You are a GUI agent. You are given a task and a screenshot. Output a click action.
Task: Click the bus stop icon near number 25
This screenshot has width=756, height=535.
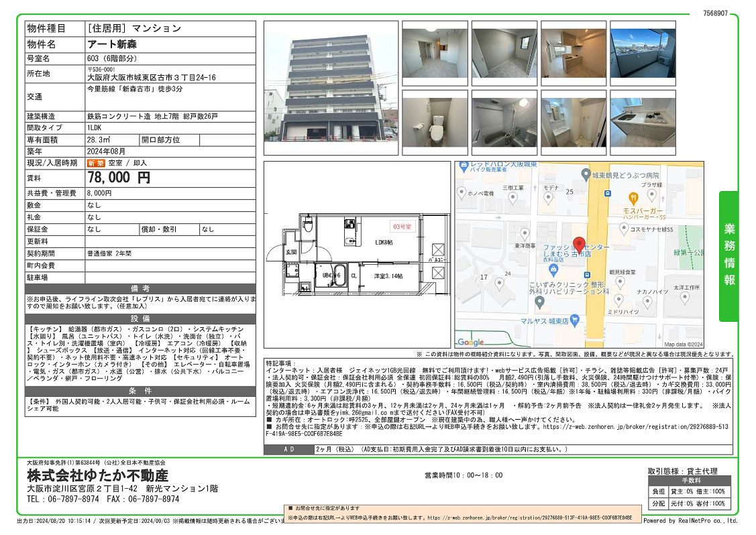pyautogui.click(x=608, y=194)
